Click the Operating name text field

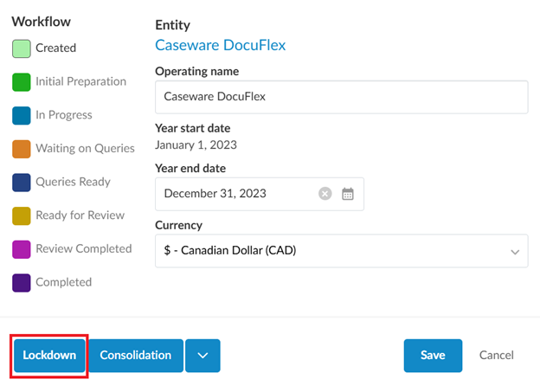pos(341,97)
